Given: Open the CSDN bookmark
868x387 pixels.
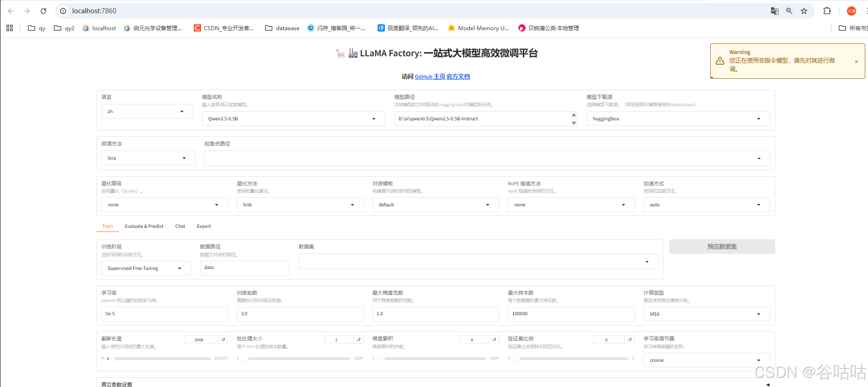Looking at the screenshot, I should (x=224, y=28).
